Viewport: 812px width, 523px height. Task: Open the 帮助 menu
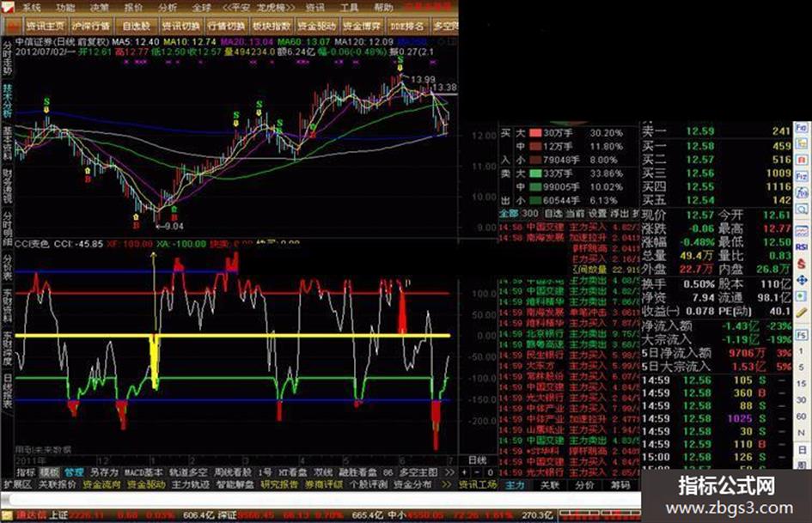coord(383,8)
